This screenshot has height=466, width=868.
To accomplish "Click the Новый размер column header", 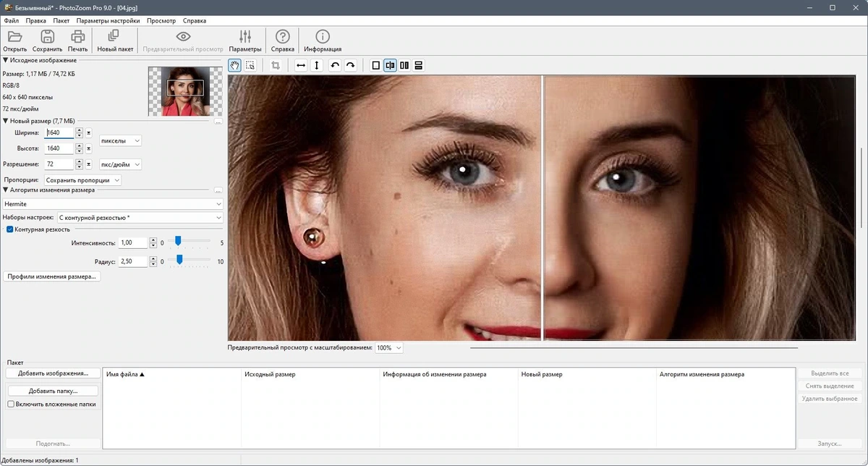I will tap(587, 375).
